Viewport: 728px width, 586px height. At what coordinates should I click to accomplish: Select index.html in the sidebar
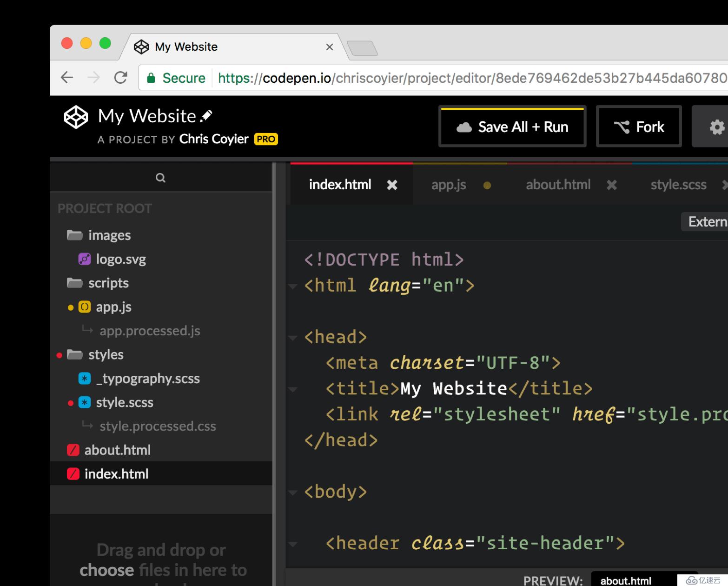(x=161, y=473)
